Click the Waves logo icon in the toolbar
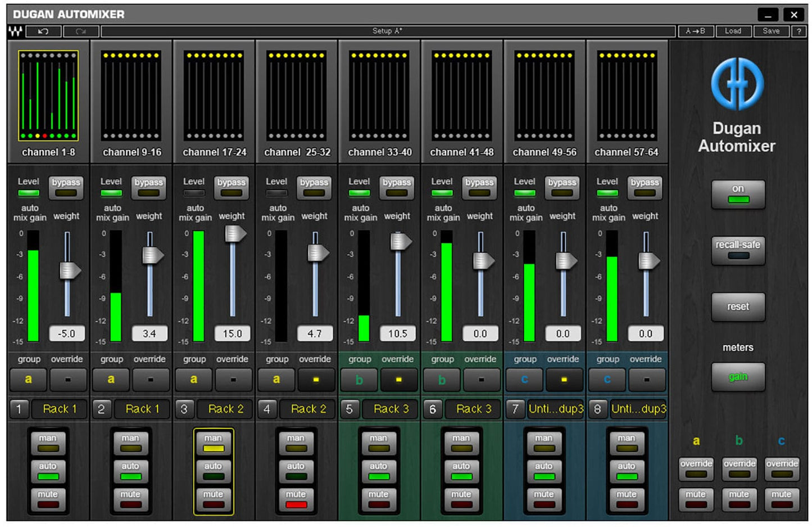The width and height of the screenshot is (812, 527). pyautogui.click(x=16, y=31)
